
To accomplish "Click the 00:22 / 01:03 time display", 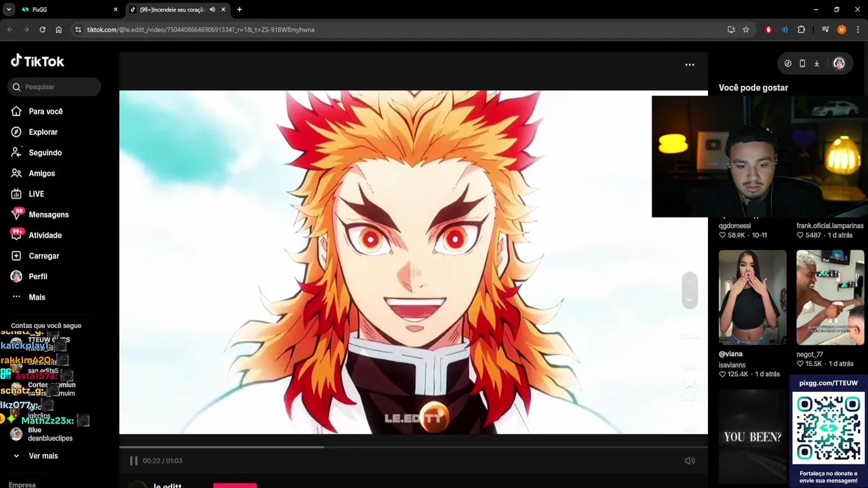I will point(163,461).
